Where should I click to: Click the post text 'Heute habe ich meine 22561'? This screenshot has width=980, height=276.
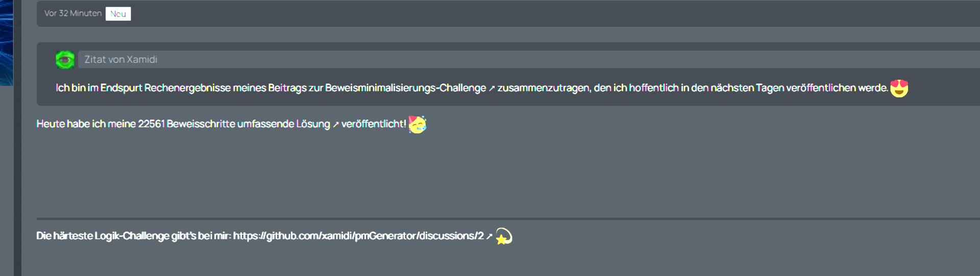[101, 124]
